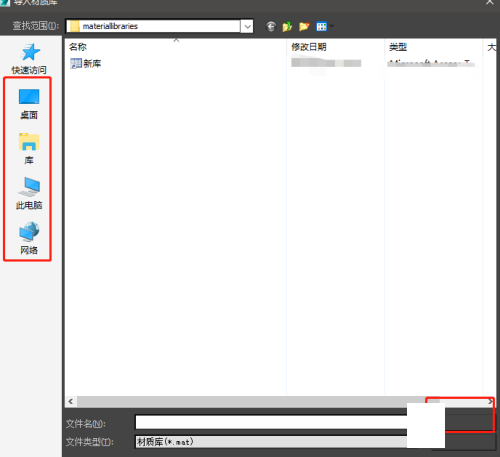Click the horizontal scrollbar right arrow

pyautogui.click(x=490, y=401)
